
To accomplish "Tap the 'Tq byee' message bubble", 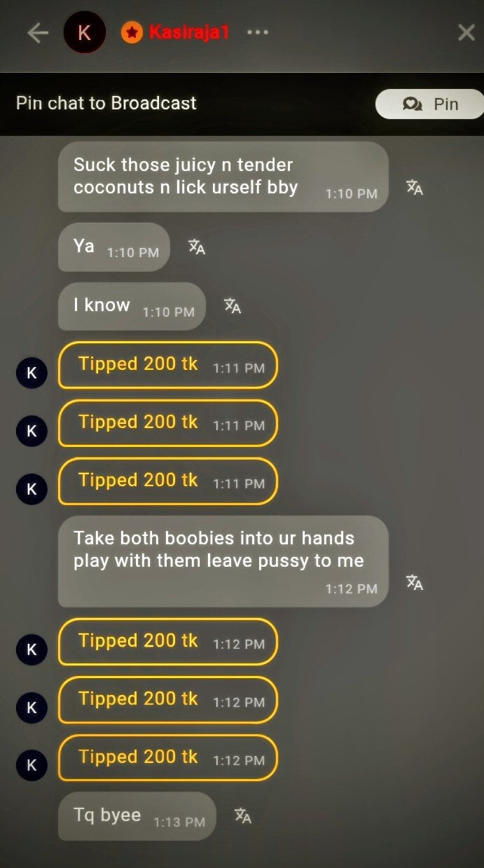I will tap(137, 816).
